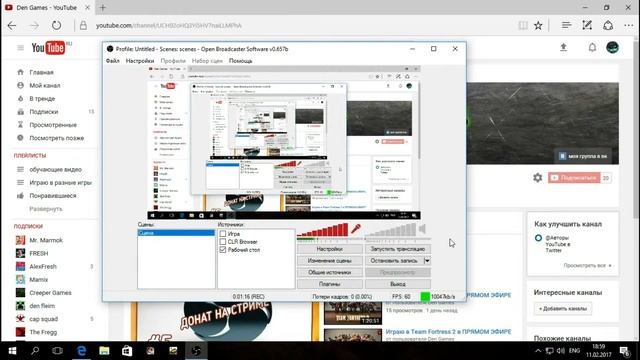
Task: Click the YouTube upload arrow icon
Action: 563,47
